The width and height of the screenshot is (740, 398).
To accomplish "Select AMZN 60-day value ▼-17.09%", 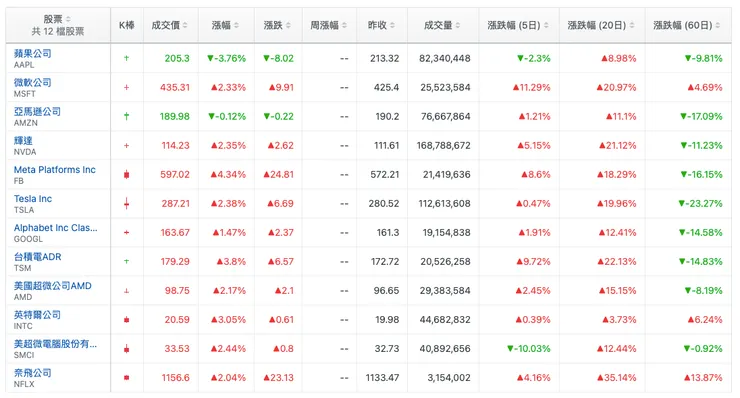I will click(x=701, y=116).
